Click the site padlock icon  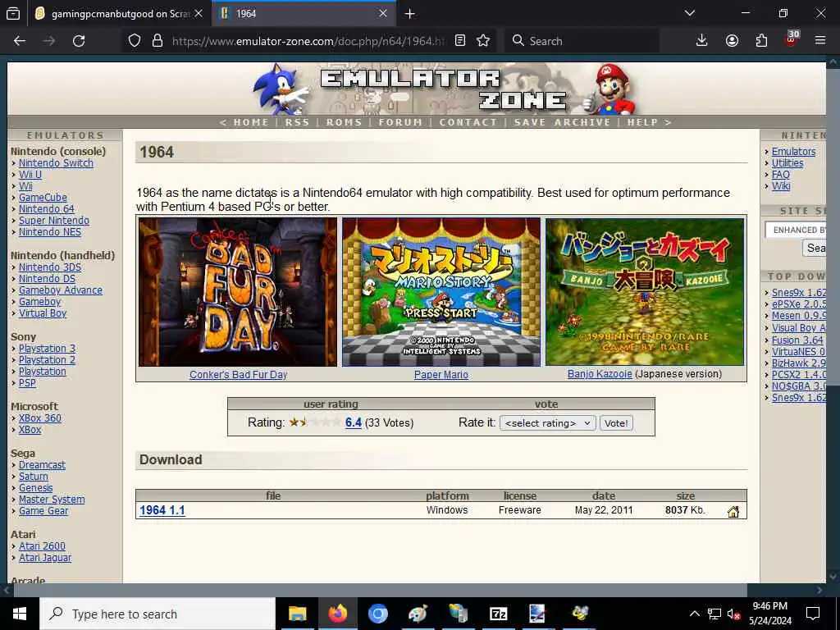[157, 41]
